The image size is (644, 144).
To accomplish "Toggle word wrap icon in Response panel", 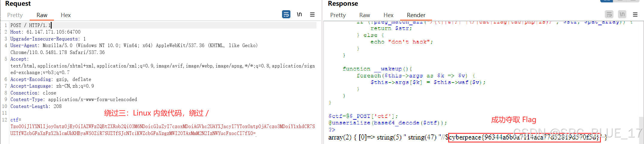I will tap(609, 14).
